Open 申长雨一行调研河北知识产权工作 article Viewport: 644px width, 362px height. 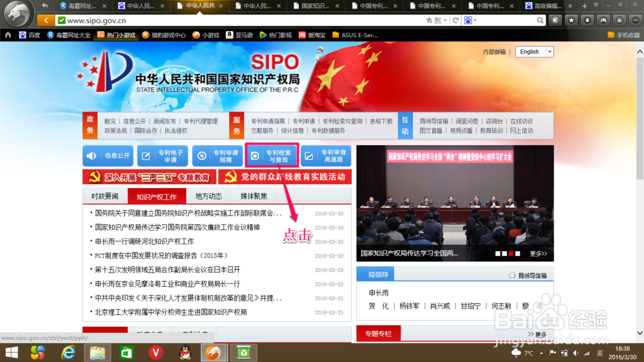tap(144, 241)
